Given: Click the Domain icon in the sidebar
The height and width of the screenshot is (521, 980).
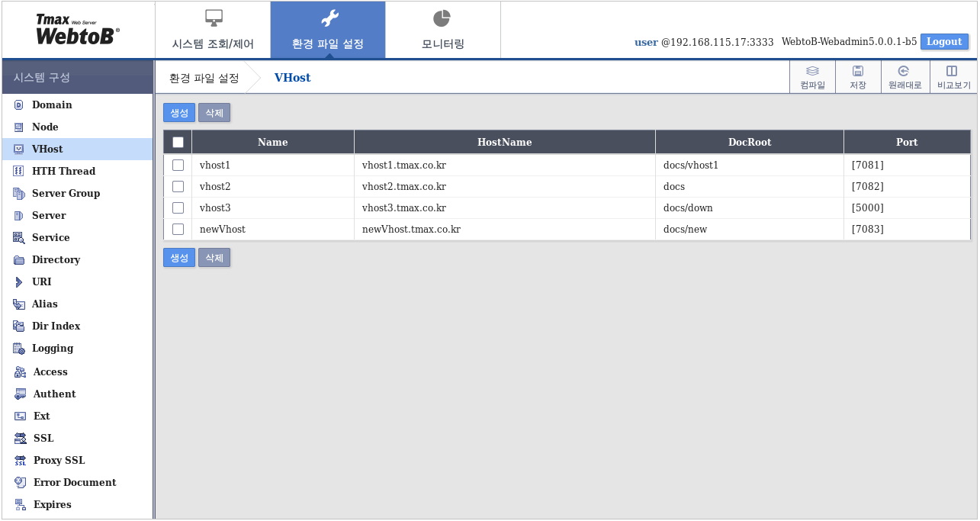Looking at the screenshot, I should (19, 105).
